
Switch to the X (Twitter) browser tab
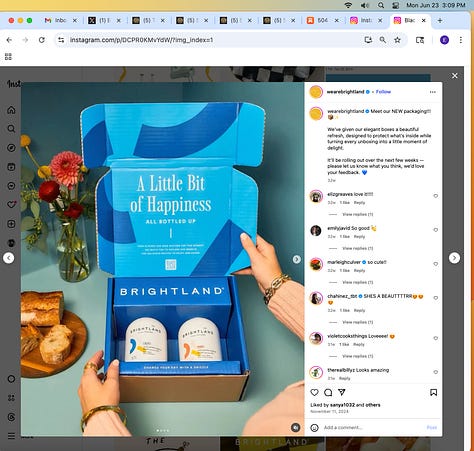(x=104, y=20)
